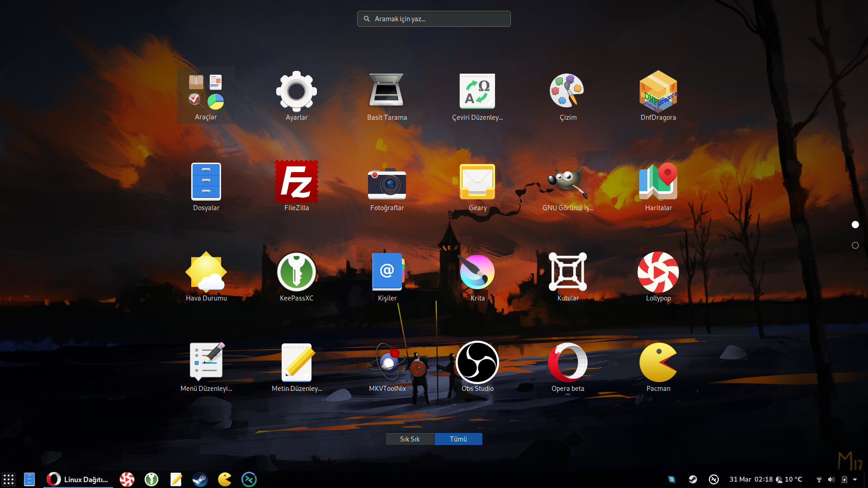The image size is (868, 488).
Task: Click the battery status icon
Action: (x=844, y=479)
